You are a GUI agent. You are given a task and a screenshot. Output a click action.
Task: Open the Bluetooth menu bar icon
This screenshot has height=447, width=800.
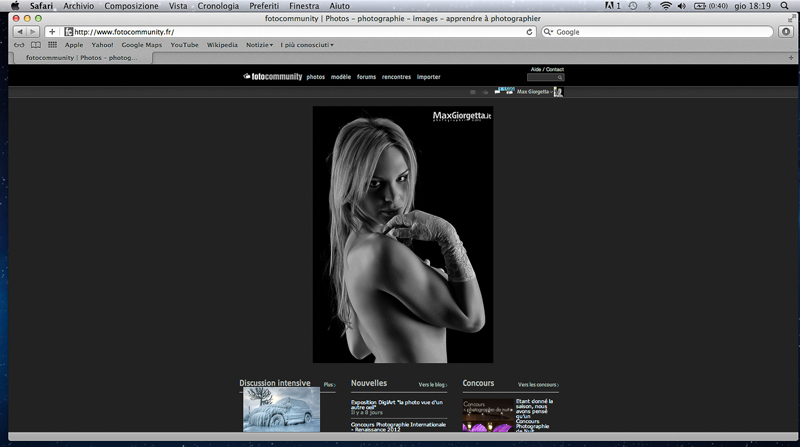point(649,6)
